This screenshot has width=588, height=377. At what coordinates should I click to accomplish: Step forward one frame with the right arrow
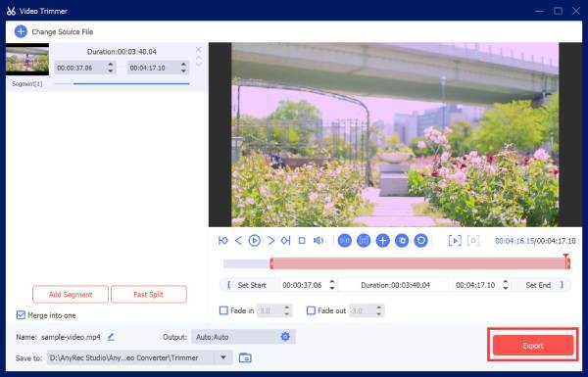coord(270,241)
